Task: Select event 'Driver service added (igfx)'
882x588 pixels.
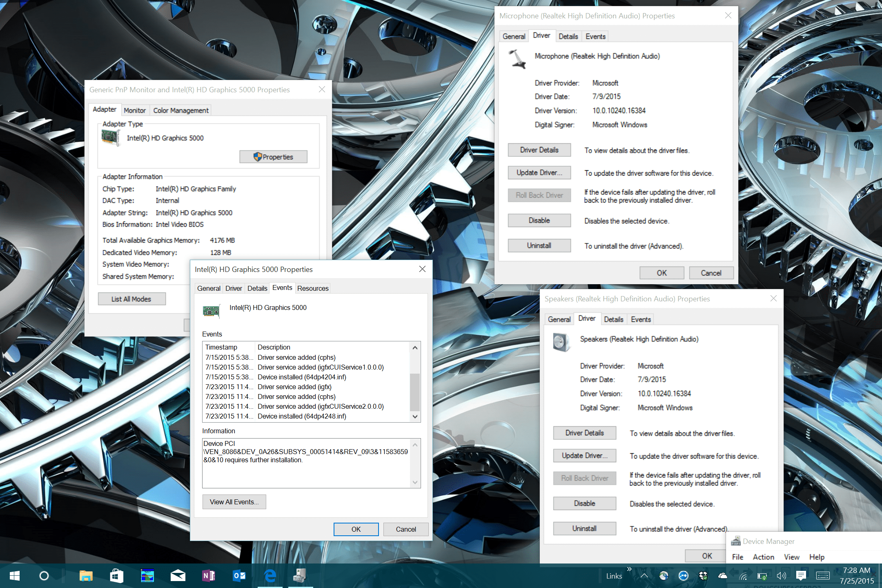Action: [306, 387]
